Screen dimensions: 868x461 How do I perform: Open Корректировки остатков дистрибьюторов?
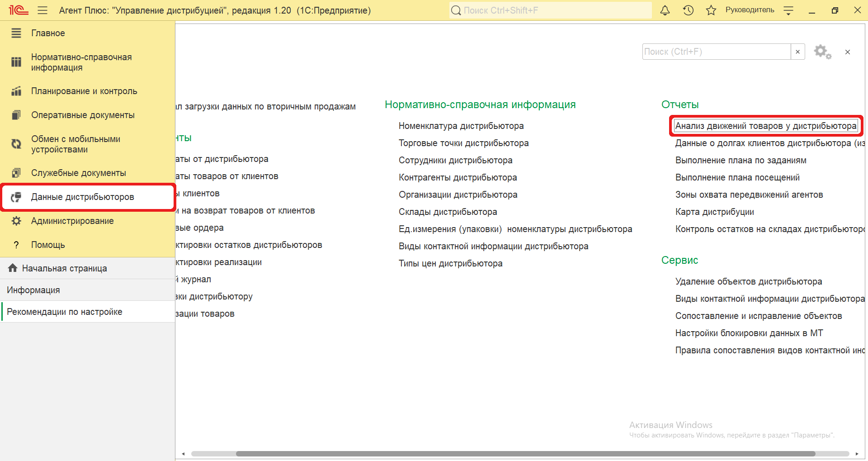click(249, 245)
